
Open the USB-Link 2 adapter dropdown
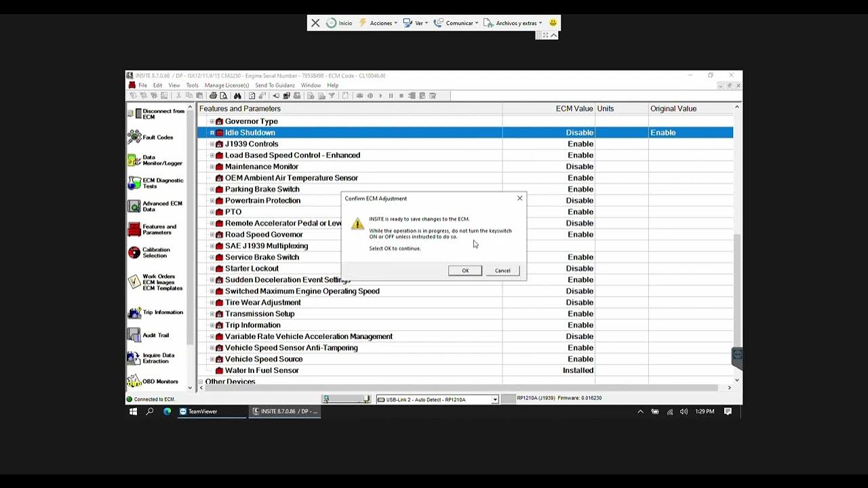point(495,399)
